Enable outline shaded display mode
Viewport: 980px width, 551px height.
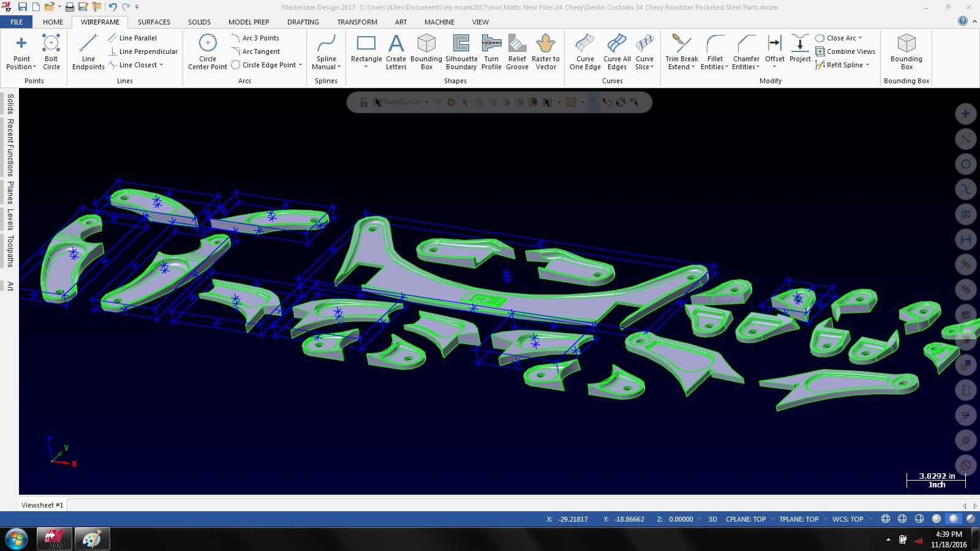937,519
